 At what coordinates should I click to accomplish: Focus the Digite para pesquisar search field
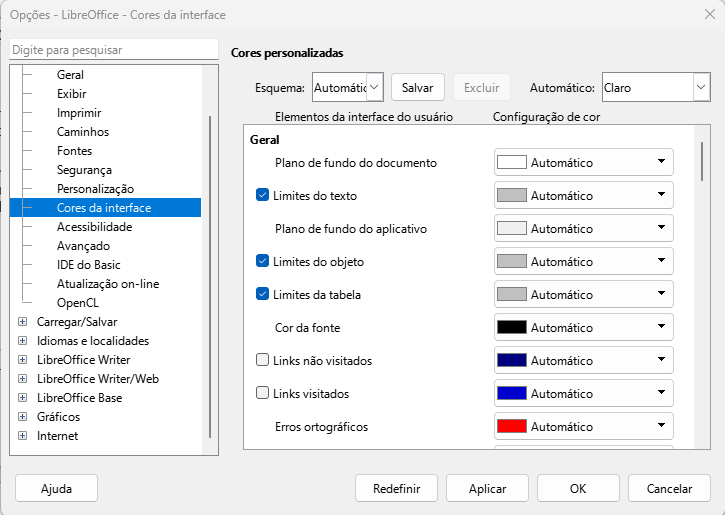click(114, 49)
